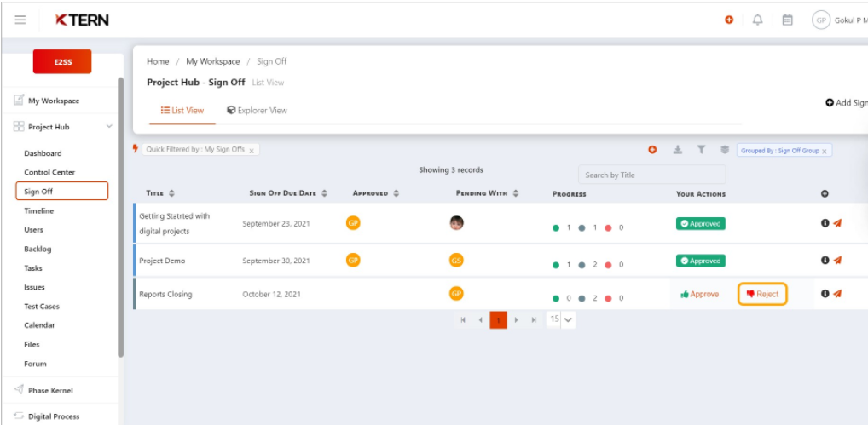
Task: Click send icon for Project Demo row
Action: (x=837, y=261)
